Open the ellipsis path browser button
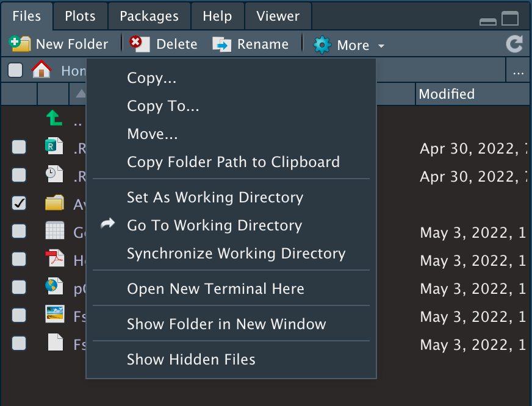 click(518, 71)
